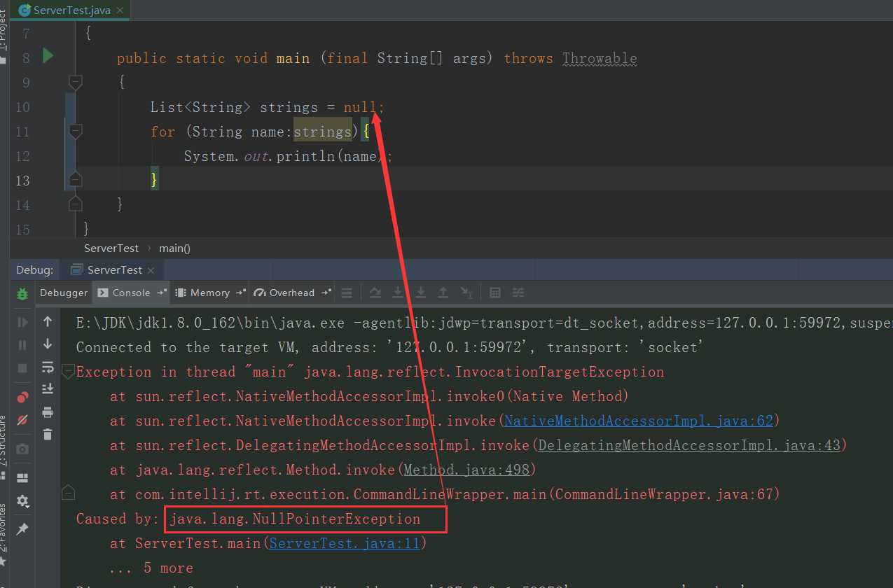Click ServerTest in the editor breadcrumb
Screen dimensions: 893x588
click(111, 248)
